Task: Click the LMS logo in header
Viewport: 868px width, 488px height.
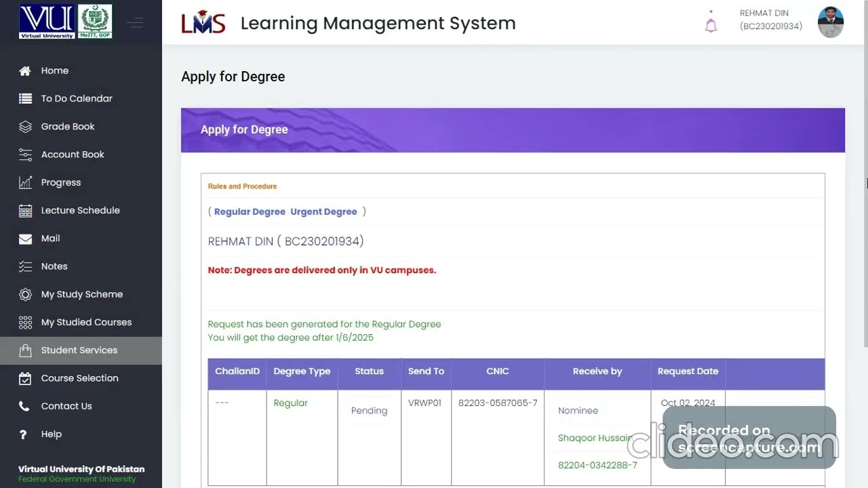Action: tap(203, 23)
